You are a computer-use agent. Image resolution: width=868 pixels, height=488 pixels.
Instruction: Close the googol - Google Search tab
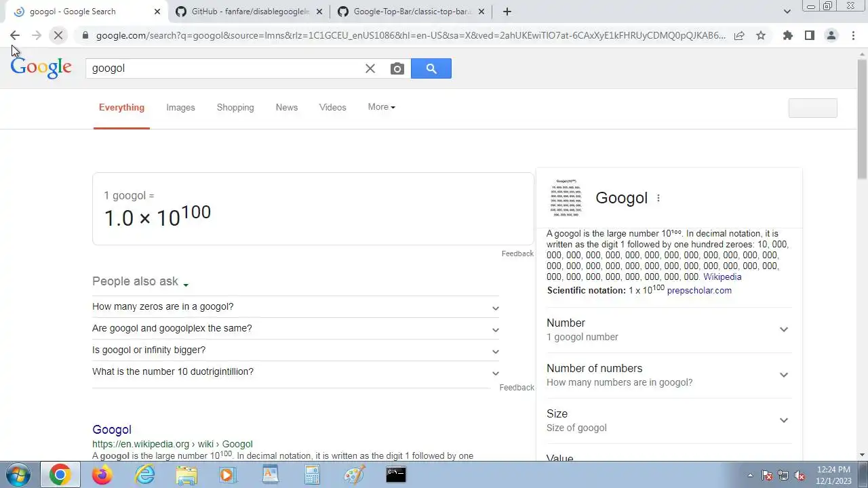pos(157,12)
